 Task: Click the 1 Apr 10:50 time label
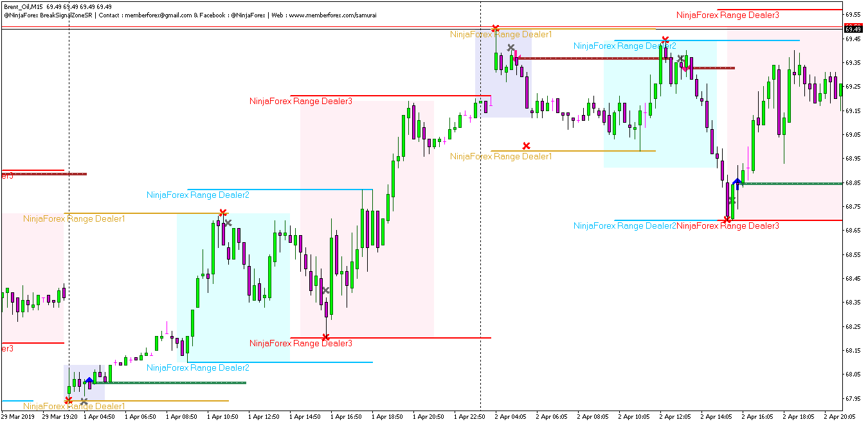223,416
